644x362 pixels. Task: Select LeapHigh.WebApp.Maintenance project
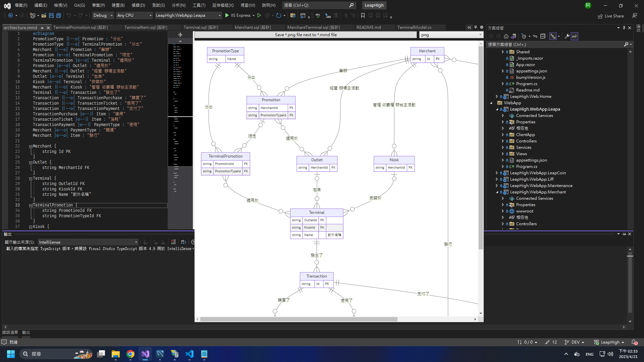(x=541, y=186)
